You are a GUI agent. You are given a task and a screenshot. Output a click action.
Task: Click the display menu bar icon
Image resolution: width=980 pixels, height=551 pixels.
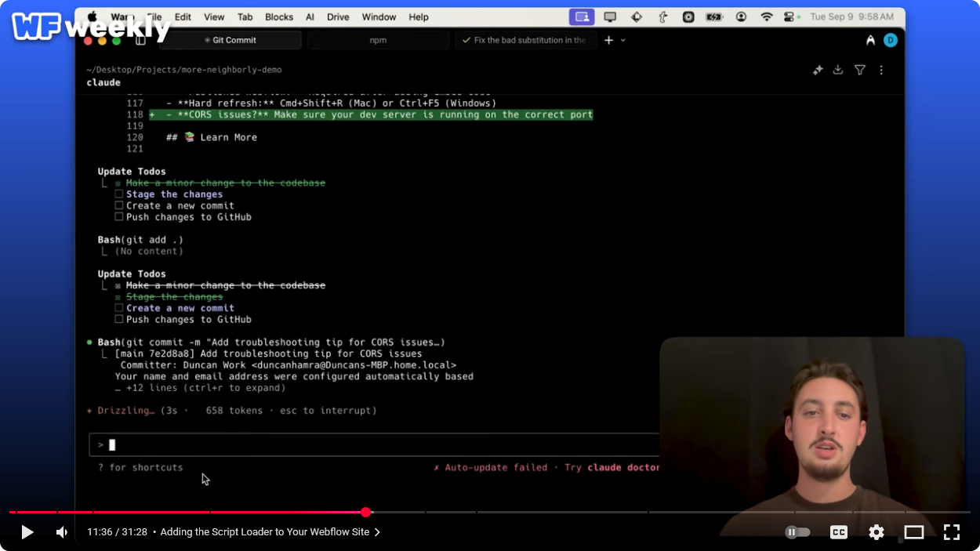point(610,16)
